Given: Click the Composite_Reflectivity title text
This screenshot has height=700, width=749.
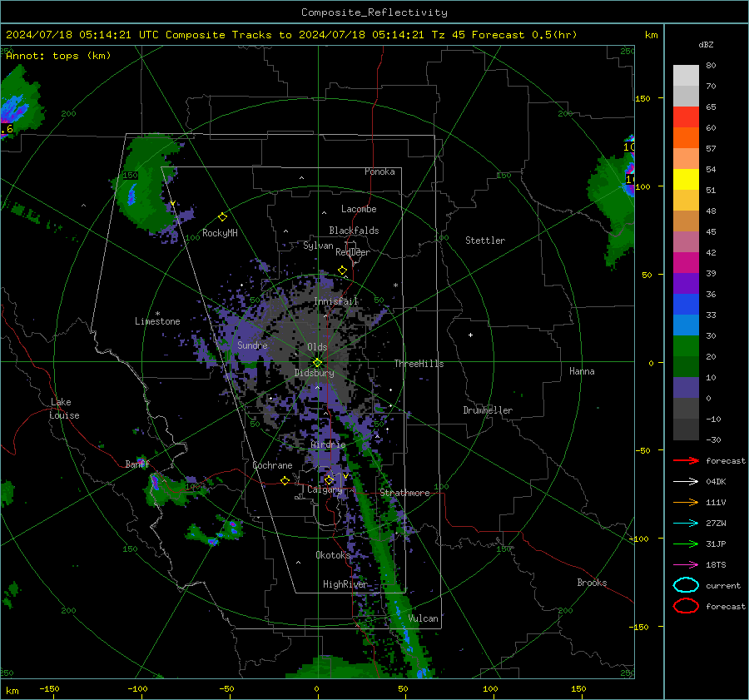Looking at the screenshot, I should pos(374,12).
